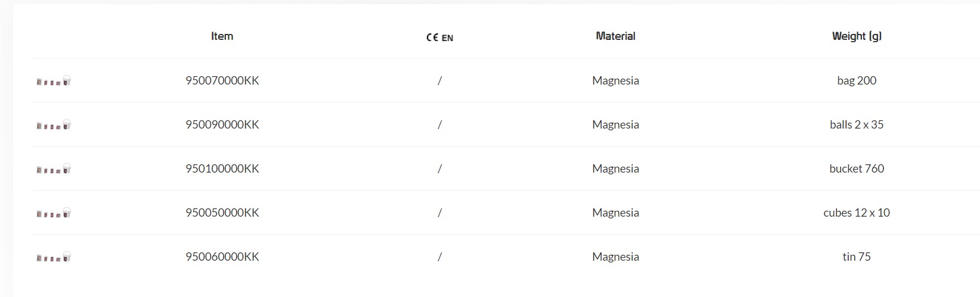The width and height of the screenshot is (980, 297).
Task: Select the thumbnail for item 950050000KK
Action: [54, 213]
